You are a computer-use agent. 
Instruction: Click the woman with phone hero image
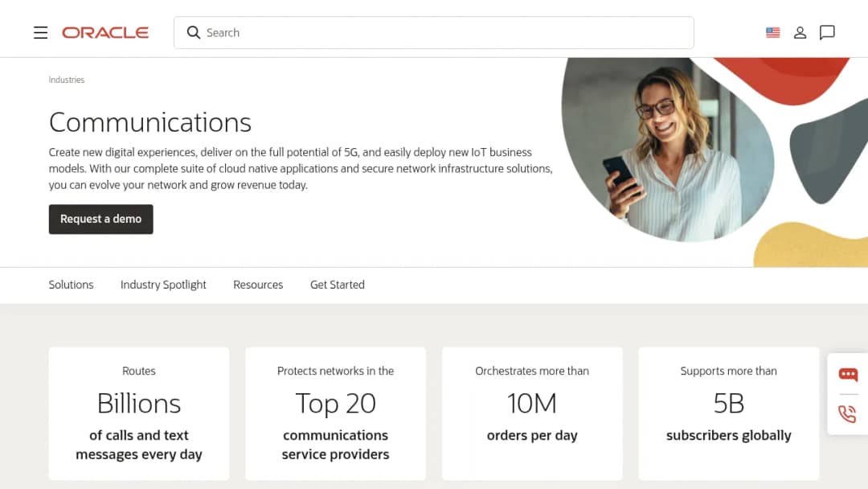tap(668, 150)
